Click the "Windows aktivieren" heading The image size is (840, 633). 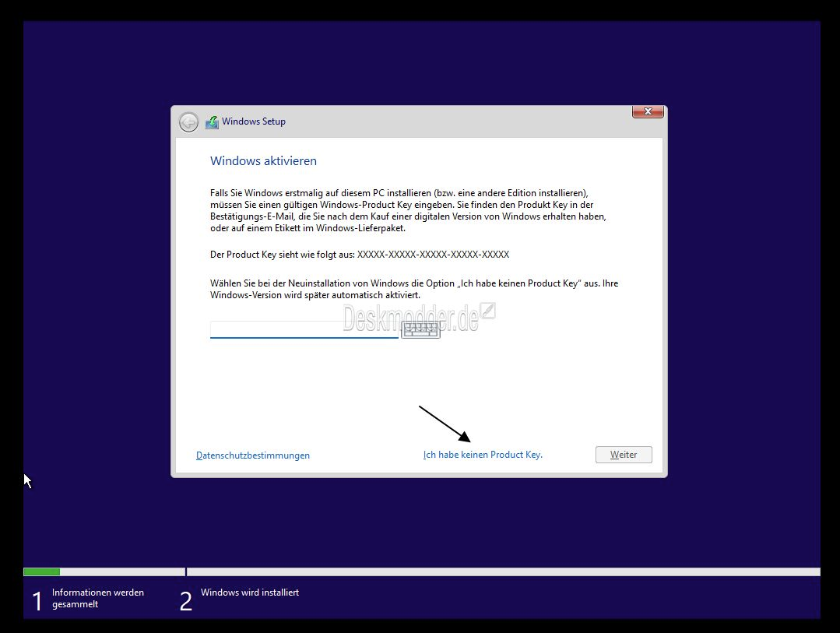click(x=263, y=161)
